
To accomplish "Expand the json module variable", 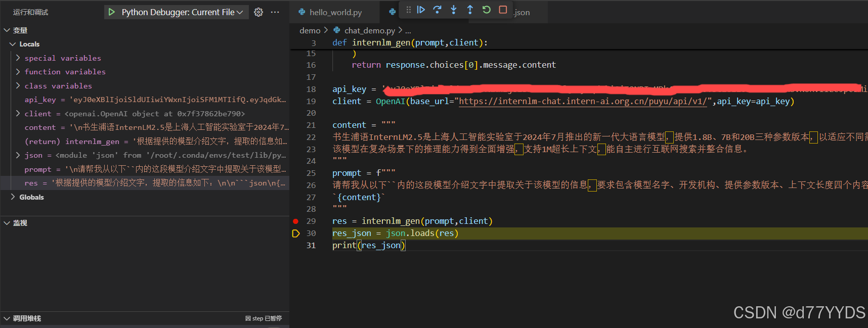I will 18,155.
